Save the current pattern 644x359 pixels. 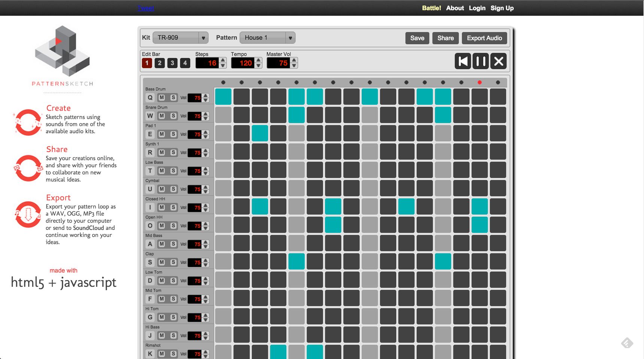[417, 38]
